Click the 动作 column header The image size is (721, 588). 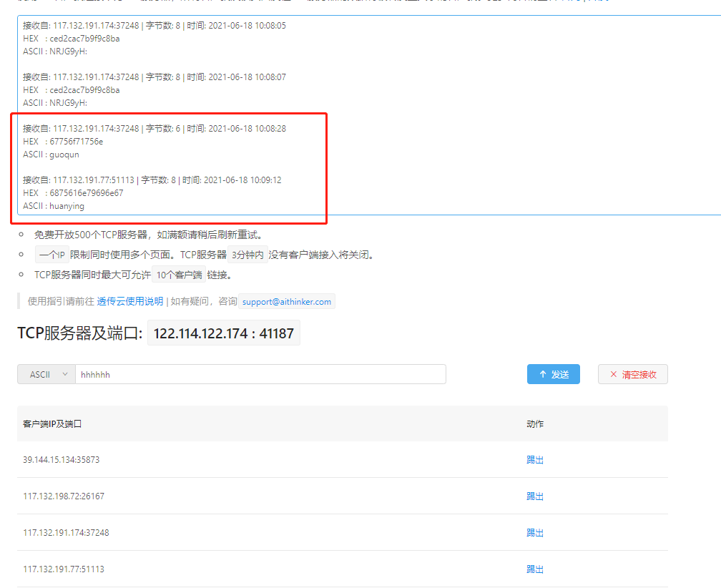[535, 424]
